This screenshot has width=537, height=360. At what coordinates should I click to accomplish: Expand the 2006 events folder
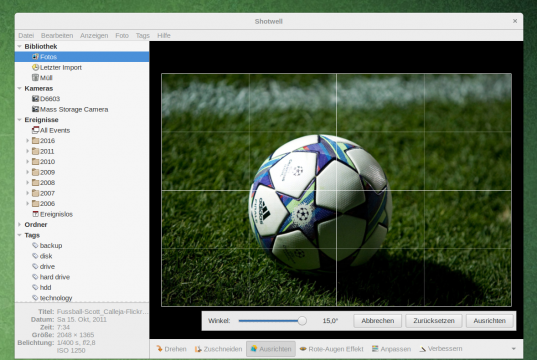click(x=28, y=203)
